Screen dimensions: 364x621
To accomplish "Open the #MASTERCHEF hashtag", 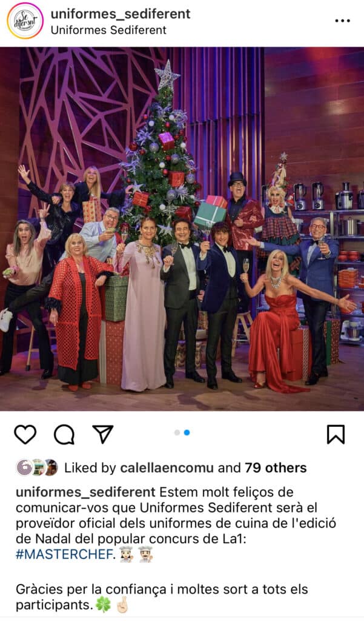I will coord(64,554).
